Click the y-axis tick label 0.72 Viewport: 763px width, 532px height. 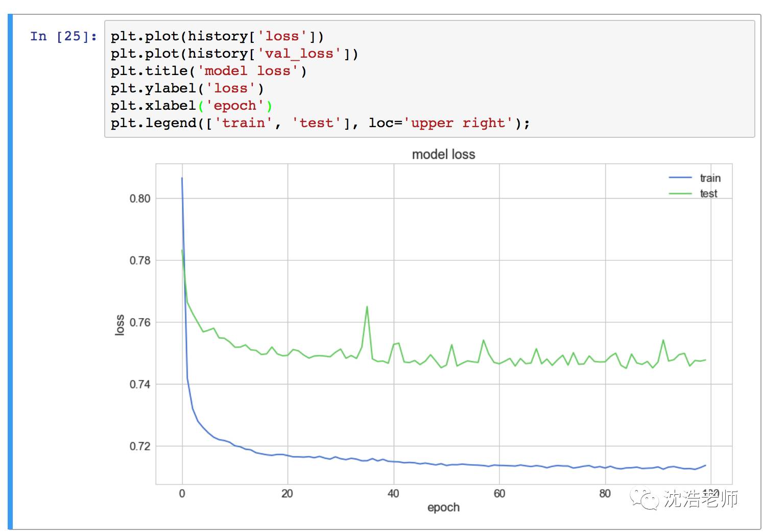[x=140, y=446]
